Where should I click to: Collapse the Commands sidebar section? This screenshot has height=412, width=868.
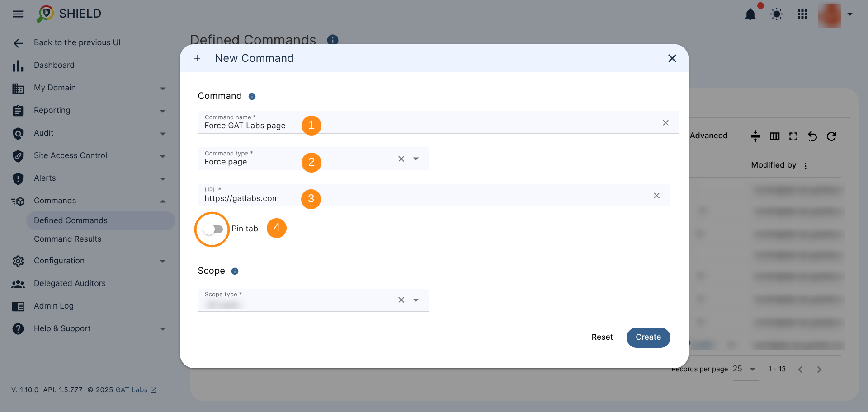162,201
